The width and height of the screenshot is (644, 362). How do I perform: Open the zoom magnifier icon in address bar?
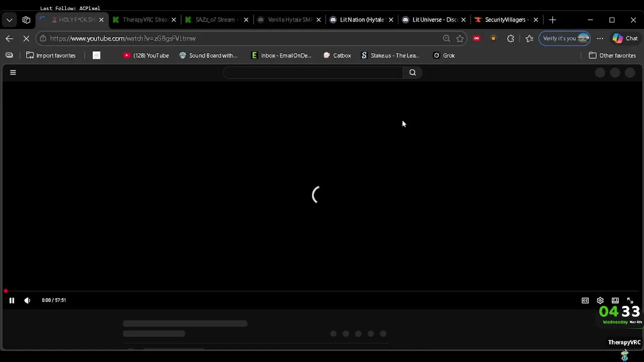pos(446,38)
